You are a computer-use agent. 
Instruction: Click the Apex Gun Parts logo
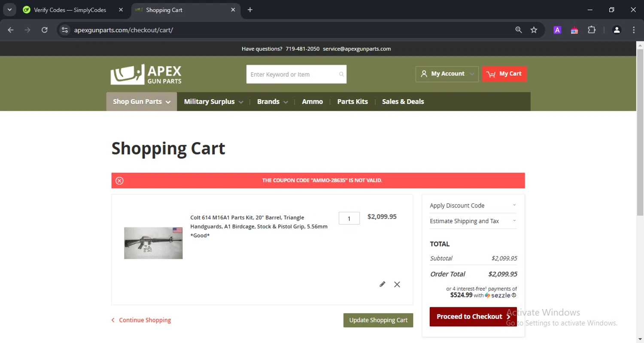(x=146, y=74)
